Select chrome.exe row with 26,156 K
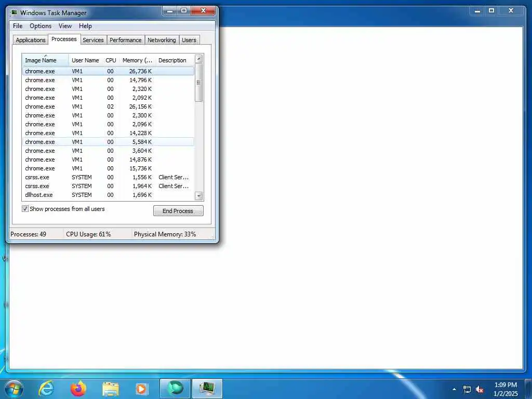The height and width of the screenshot is (399, 532). coord(108,107)
